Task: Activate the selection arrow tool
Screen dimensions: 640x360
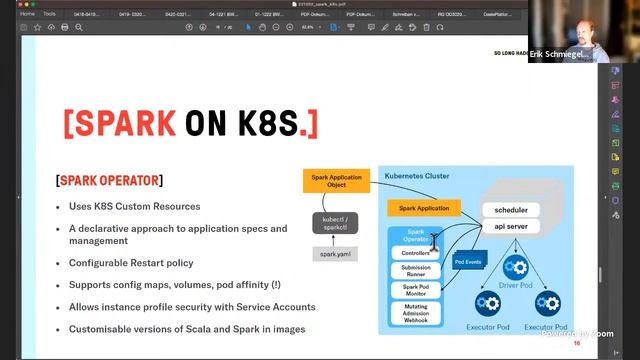Action: point(248,27)
